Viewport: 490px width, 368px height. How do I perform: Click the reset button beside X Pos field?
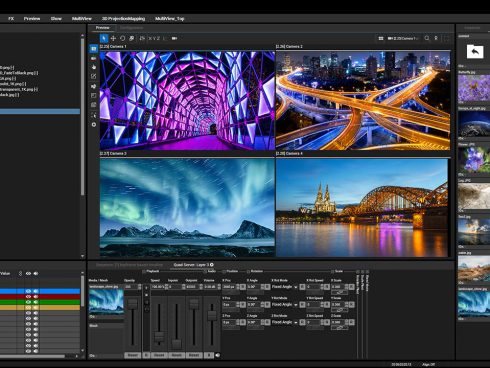click(243, 287)
